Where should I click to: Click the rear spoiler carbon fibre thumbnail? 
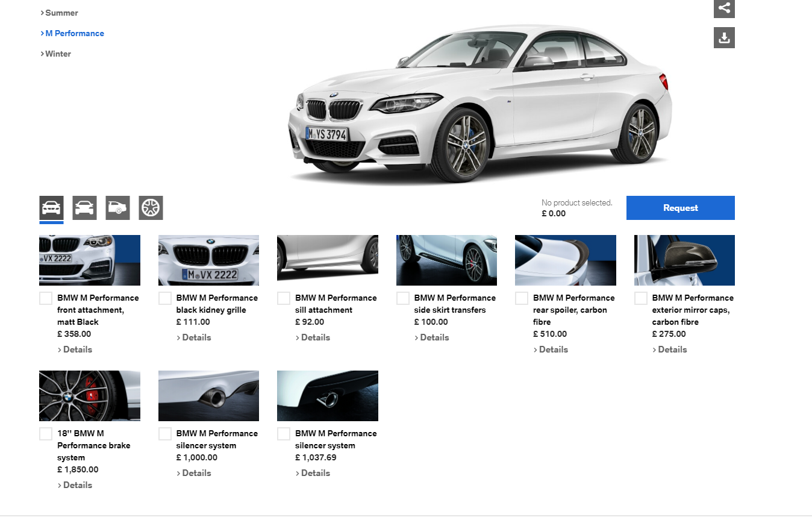click(566, 260)
